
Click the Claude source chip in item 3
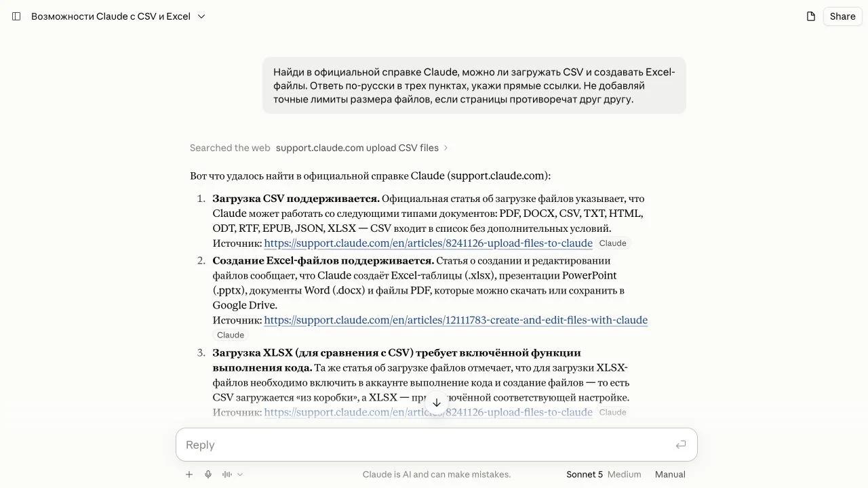pyautogui.click(x=613, y=412)
